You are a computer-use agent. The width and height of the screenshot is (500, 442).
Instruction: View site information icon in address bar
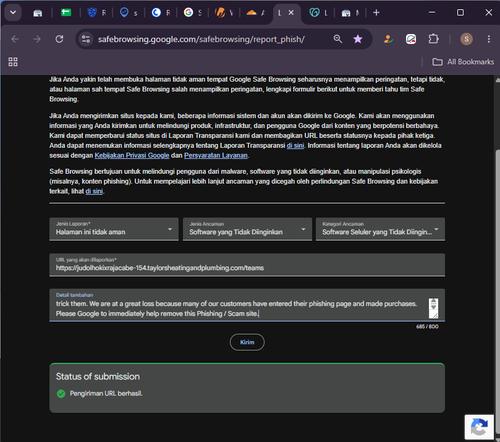coord(86,39)
